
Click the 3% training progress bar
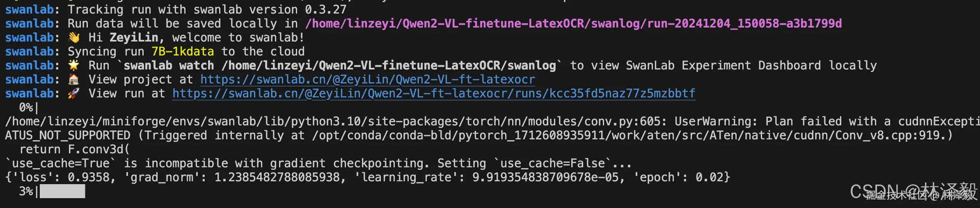tap(62, 191)
